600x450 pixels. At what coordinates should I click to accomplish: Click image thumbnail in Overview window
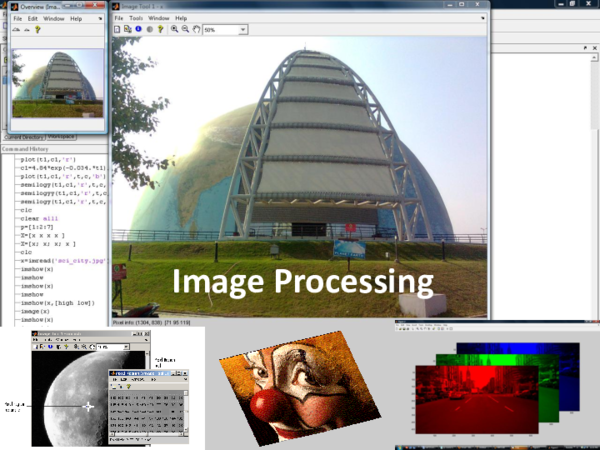tap(58, 83)
